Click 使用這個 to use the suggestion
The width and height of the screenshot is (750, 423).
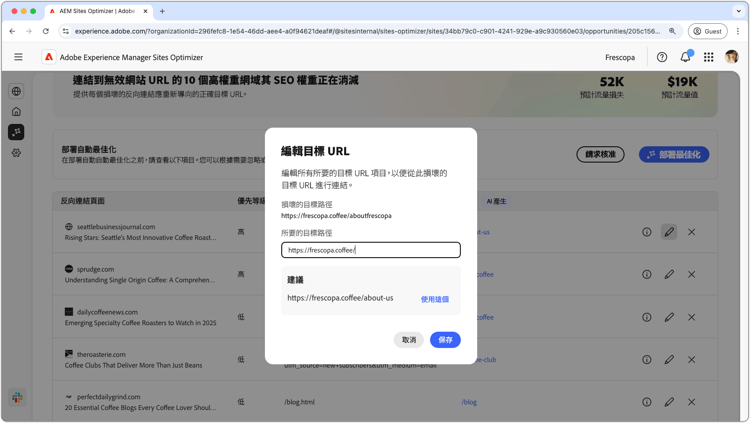pos(434,299)
